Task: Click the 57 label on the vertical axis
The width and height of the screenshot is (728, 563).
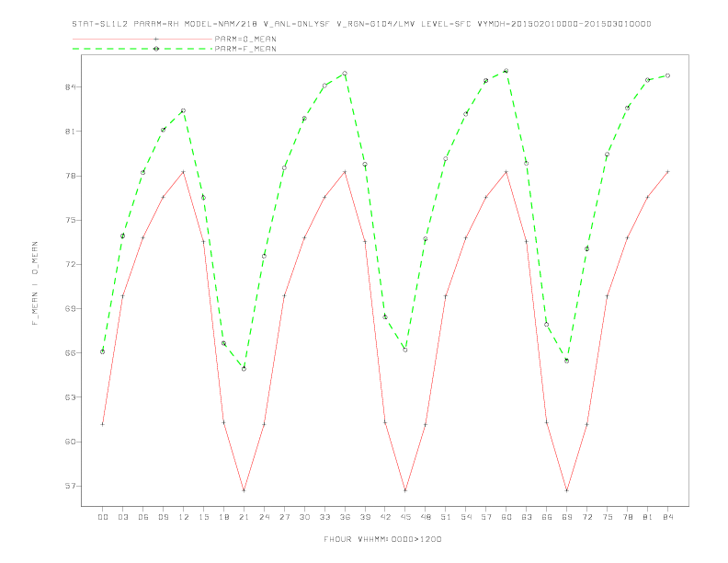Action: [70, 486]
